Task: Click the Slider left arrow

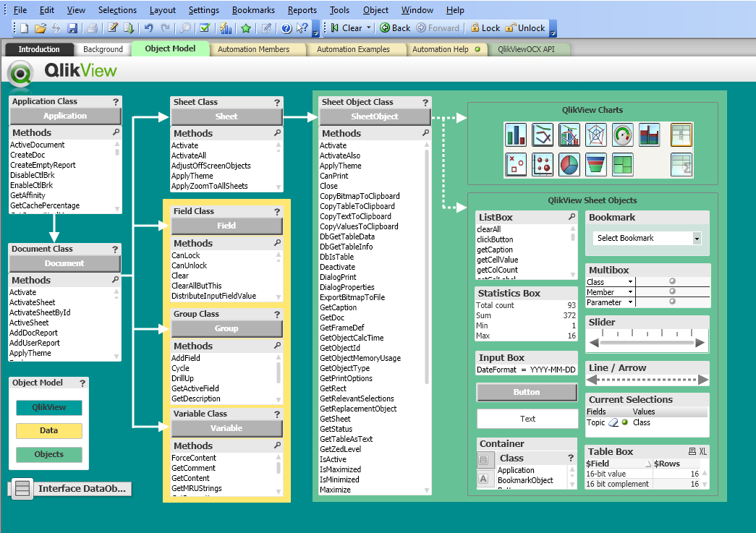Action: pyautogui.click(x=594, y=343)
